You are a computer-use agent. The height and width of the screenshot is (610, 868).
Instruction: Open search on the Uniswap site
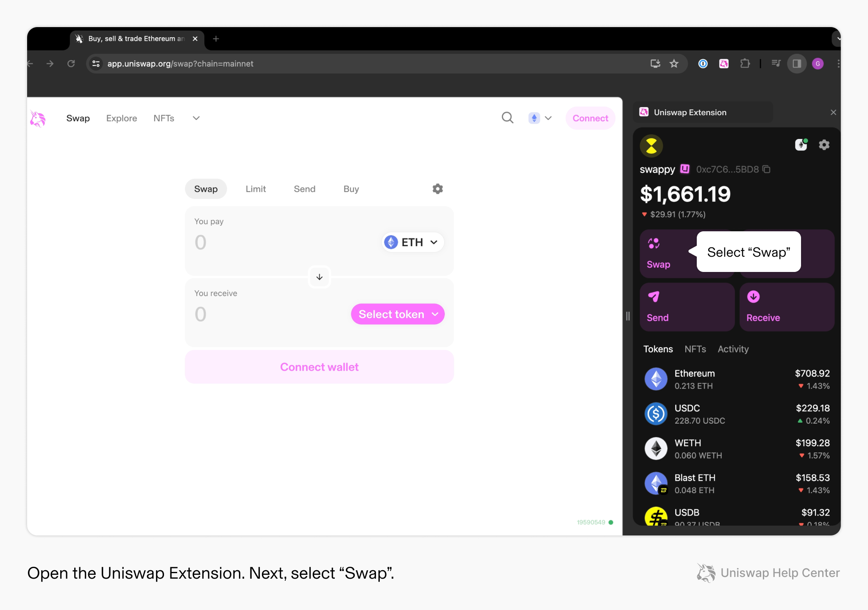(507, 118)
